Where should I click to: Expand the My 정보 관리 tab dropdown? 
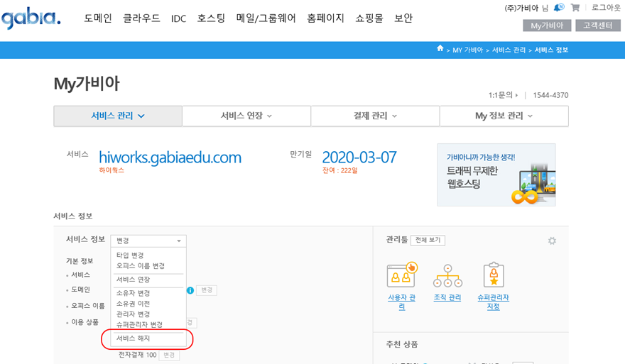504,116
